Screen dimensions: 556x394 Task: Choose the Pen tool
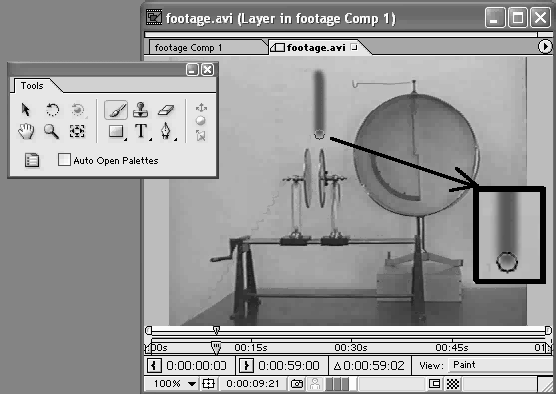[166, 131]
